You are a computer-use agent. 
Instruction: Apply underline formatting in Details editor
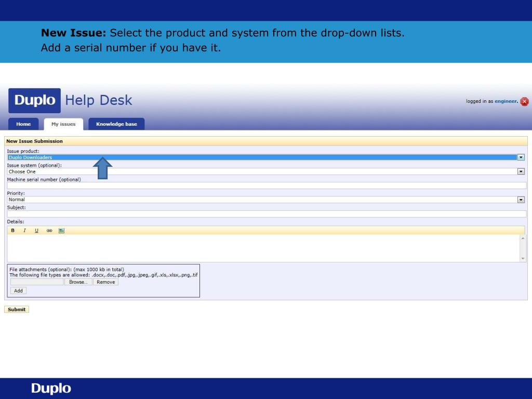click(37, 230)
